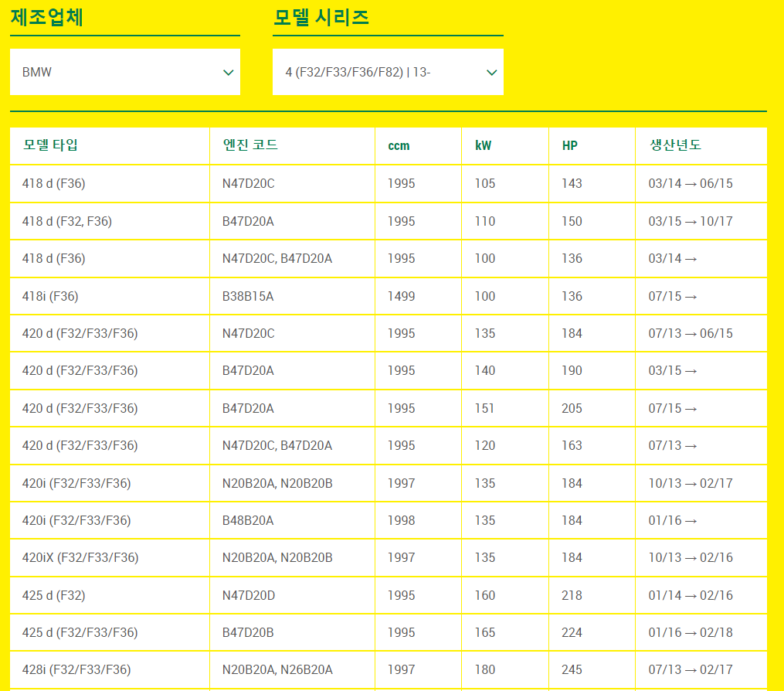
Task: Open the BMW manufacturer dropdown
Action: (125, 72)
